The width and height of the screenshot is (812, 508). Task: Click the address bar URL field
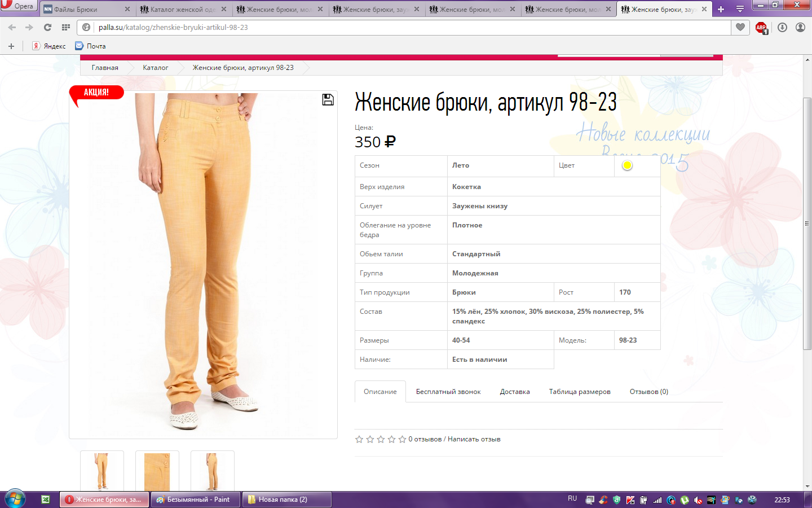point(395,27)
